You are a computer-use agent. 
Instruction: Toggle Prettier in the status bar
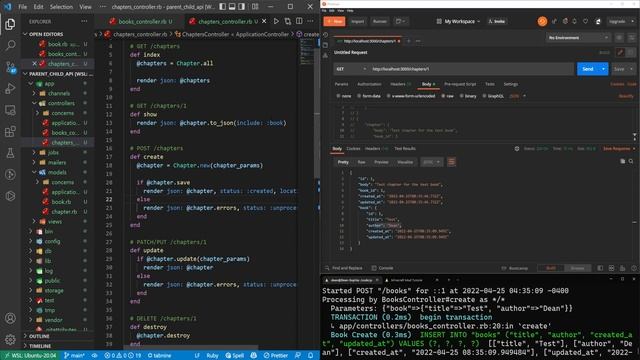[276, 356]
